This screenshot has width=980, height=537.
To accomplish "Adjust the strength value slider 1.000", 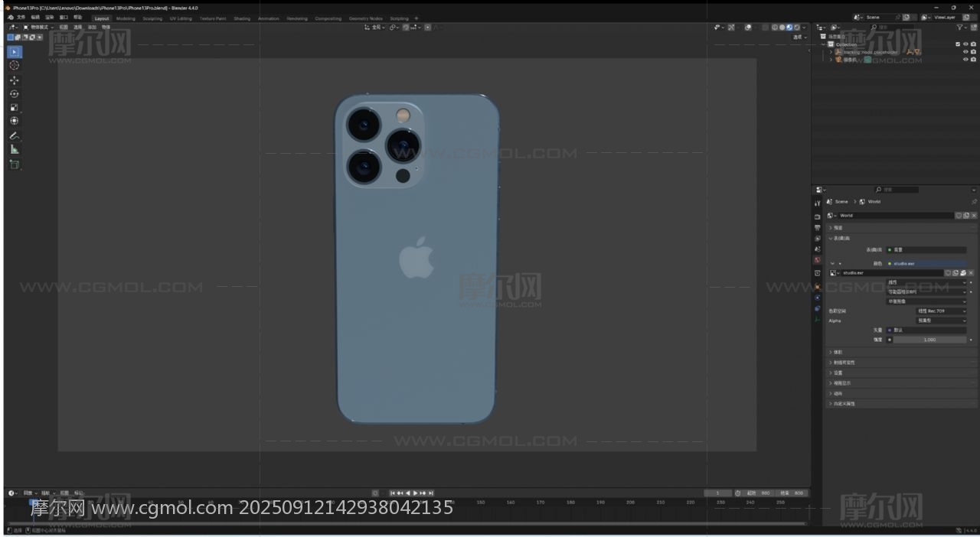I will click(x=930, y=340).
